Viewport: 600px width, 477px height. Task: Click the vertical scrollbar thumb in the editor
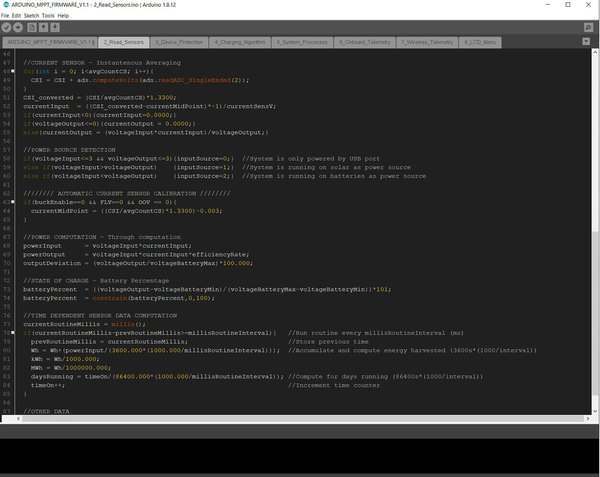coord(595,314)
